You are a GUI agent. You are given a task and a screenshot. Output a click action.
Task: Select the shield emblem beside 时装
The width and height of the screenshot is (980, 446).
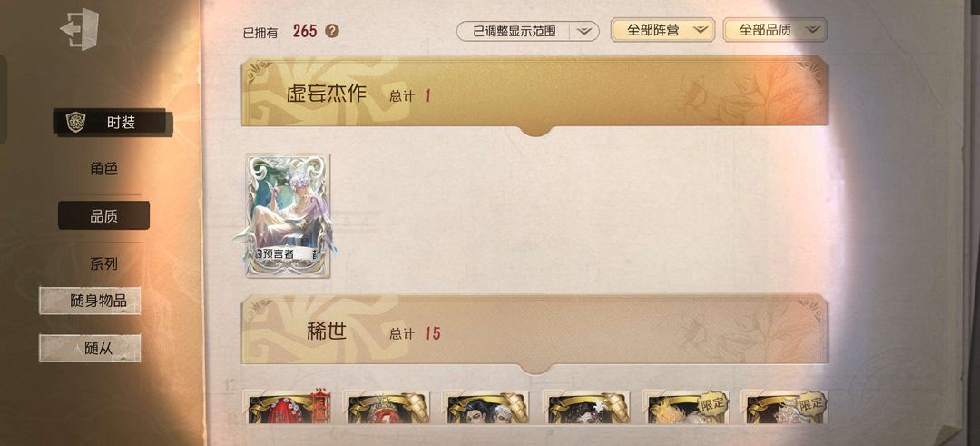(75, 122)
